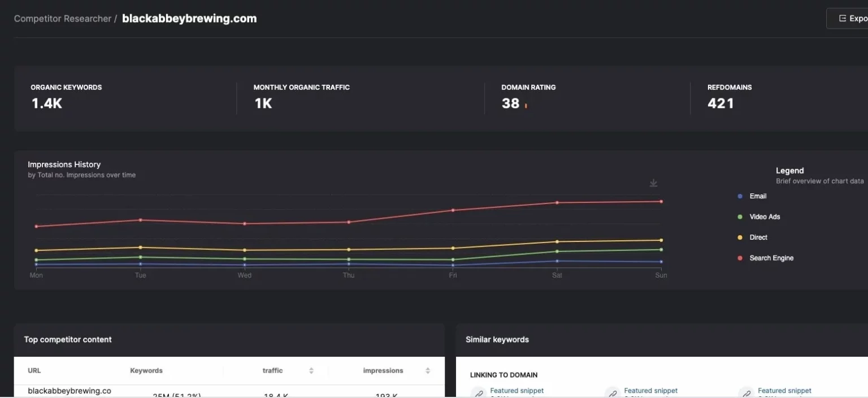Click the download icon above the Impressions chart
The width and height of the screenshot is (868, 398).
pos(653,183)
